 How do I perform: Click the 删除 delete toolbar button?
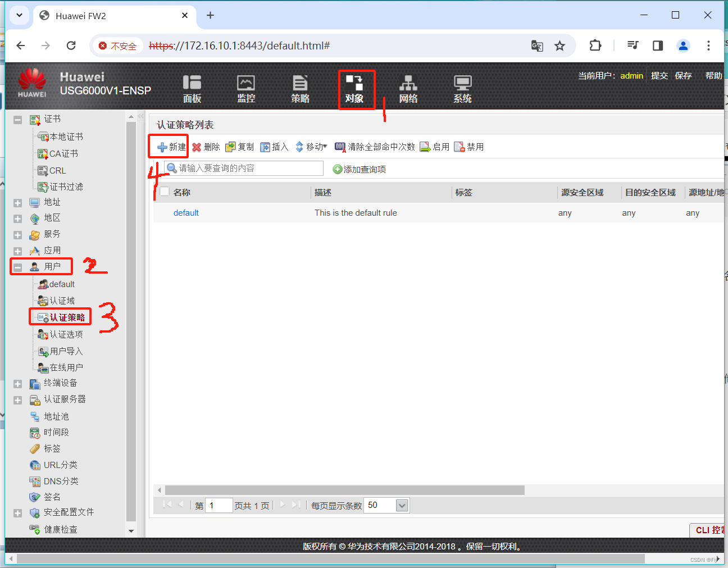(206, 147)
